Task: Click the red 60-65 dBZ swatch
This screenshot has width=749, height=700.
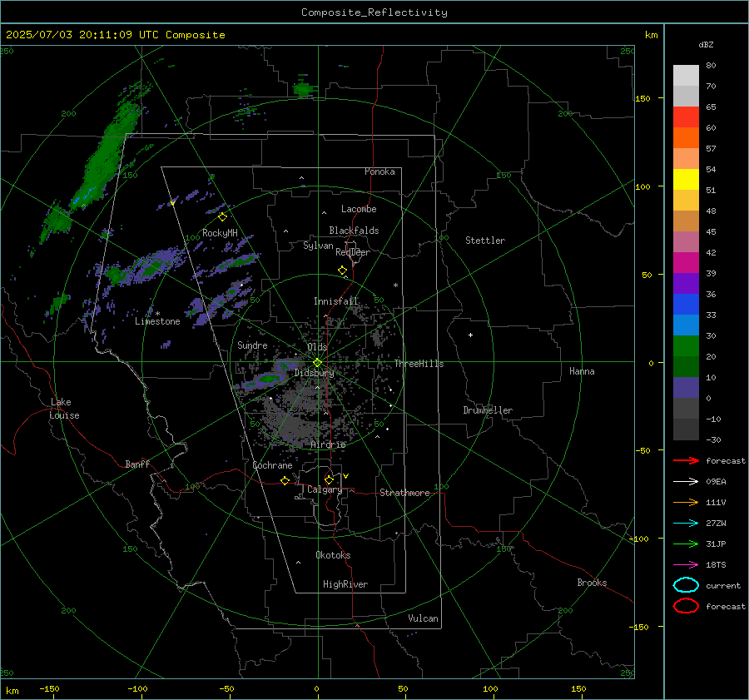Action: pos(686,117)
